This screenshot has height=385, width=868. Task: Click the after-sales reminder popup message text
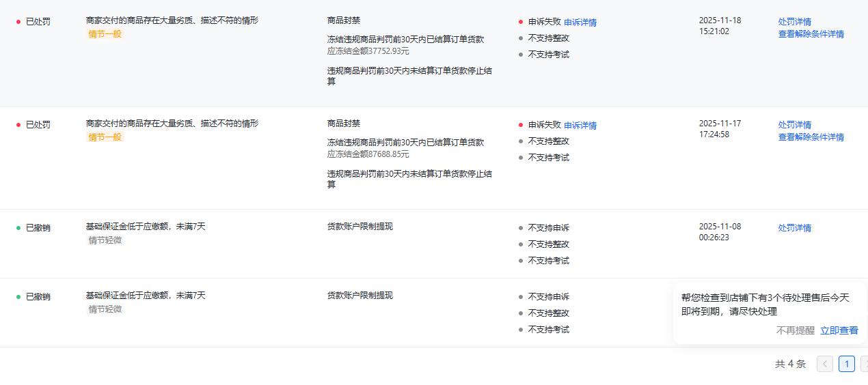[x=765, y=304]
